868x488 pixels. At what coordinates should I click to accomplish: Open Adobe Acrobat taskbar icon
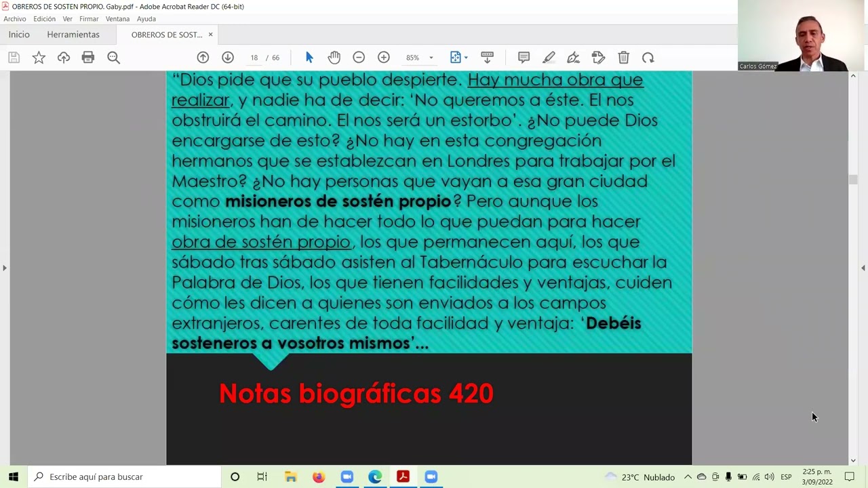[x=403, y=476]
